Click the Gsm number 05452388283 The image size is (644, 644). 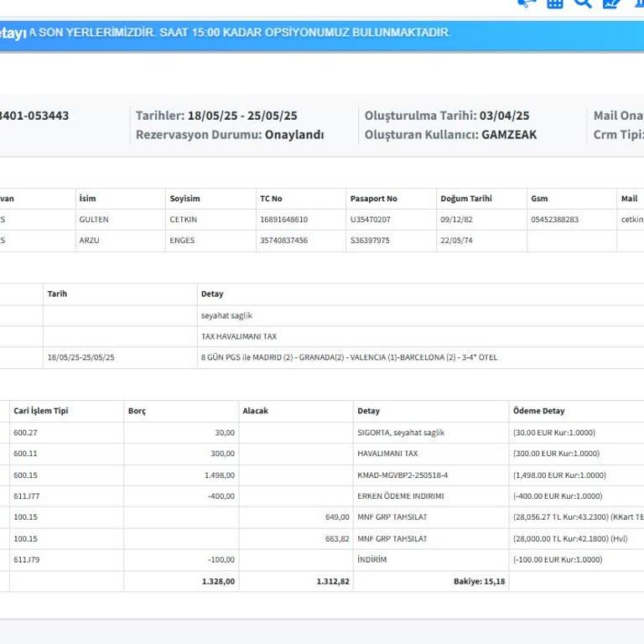pyautogui.click(x=554, y=220)
